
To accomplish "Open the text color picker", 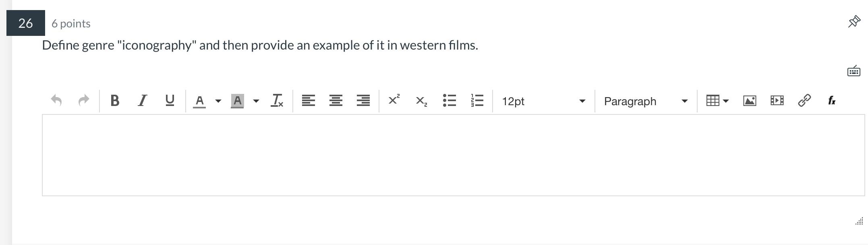I will (200, 101).
